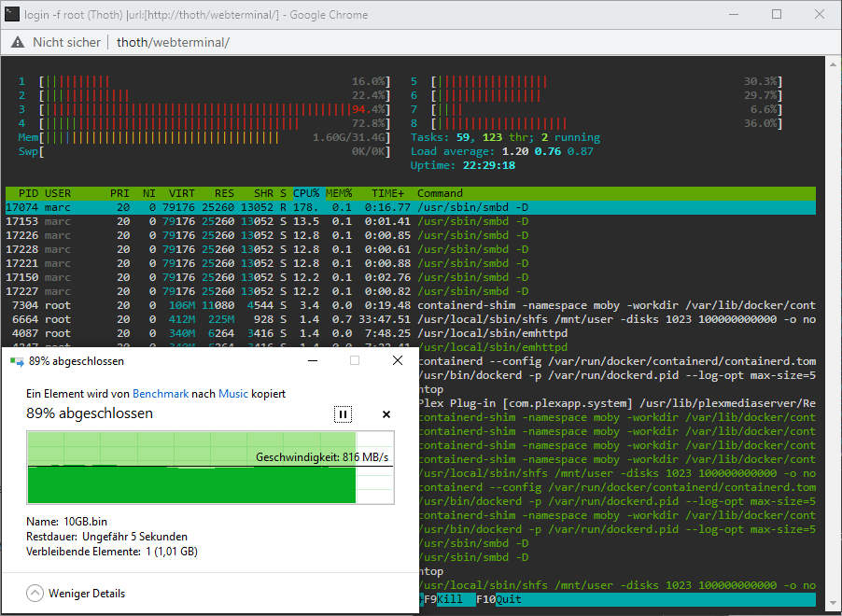Click the file name 10GB.bin
842x616 pixels.
(x=85, y=522)
